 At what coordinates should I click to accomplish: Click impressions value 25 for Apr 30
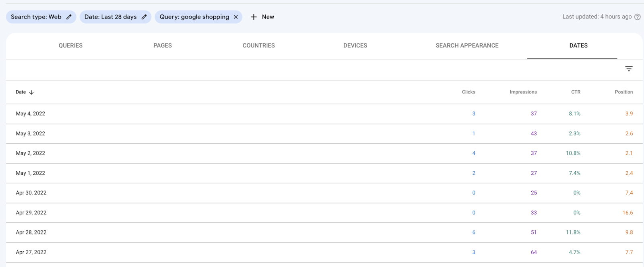(x=534, y=193)
